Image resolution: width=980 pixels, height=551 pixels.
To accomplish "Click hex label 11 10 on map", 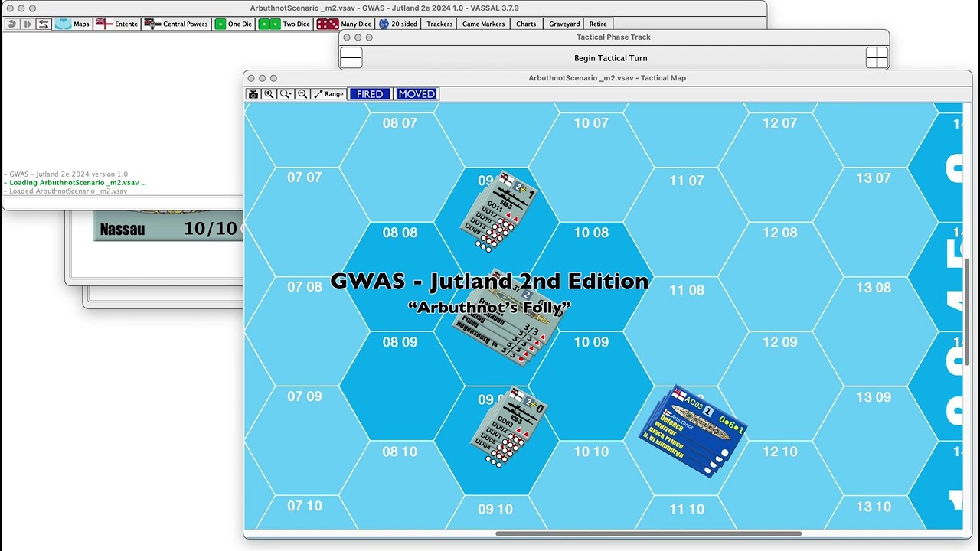I will 686,509.
